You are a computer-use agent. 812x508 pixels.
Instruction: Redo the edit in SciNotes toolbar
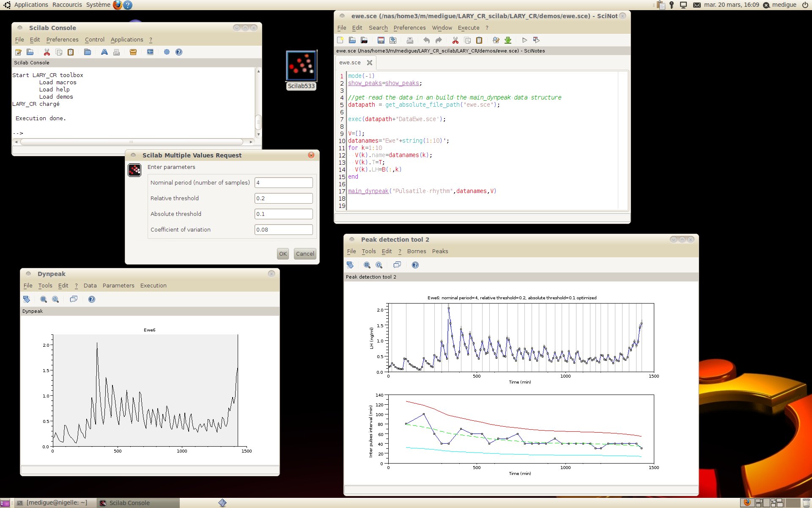tap(439, 40)
